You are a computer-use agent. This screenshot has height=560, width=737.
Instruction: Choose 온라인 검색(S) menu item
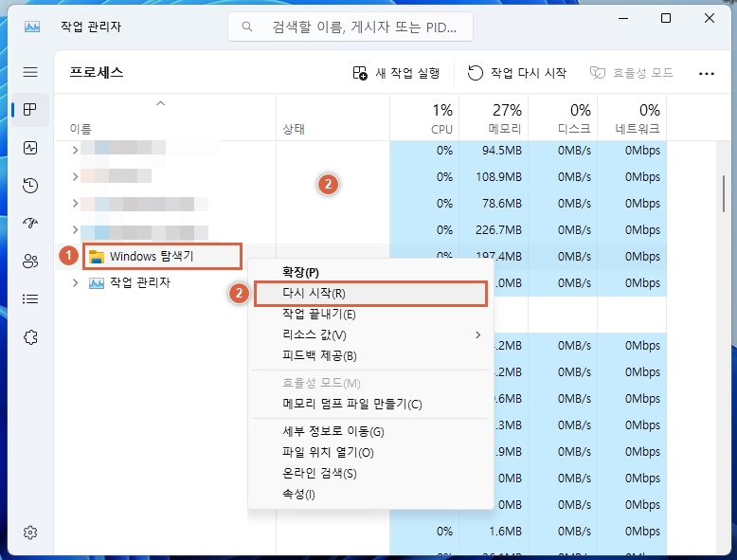pyautogui.click(x=370, y=474)
